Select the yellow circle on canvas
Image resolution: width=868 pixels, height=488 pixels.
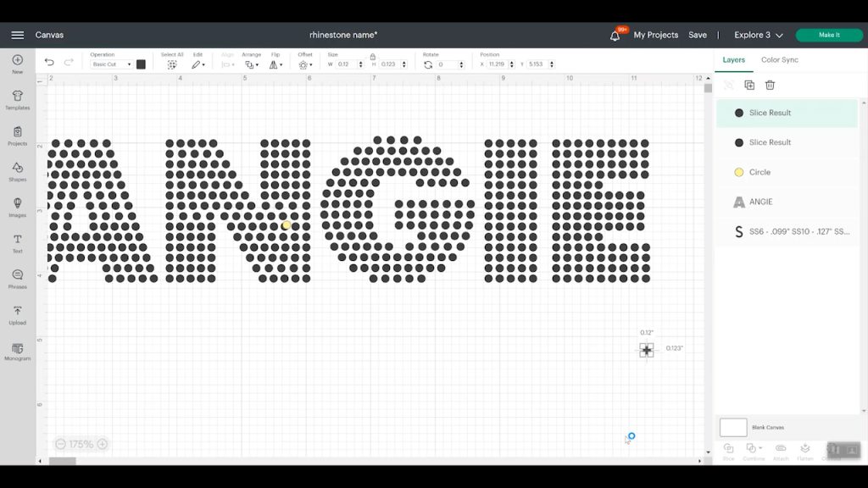[287, 225]
